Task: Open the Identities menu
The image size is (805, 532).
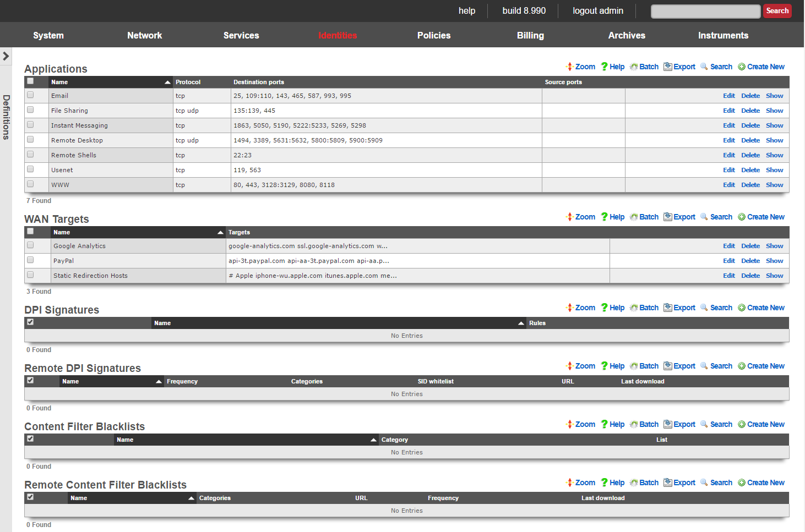Action: pyautogui.click(x=338, y=35)
